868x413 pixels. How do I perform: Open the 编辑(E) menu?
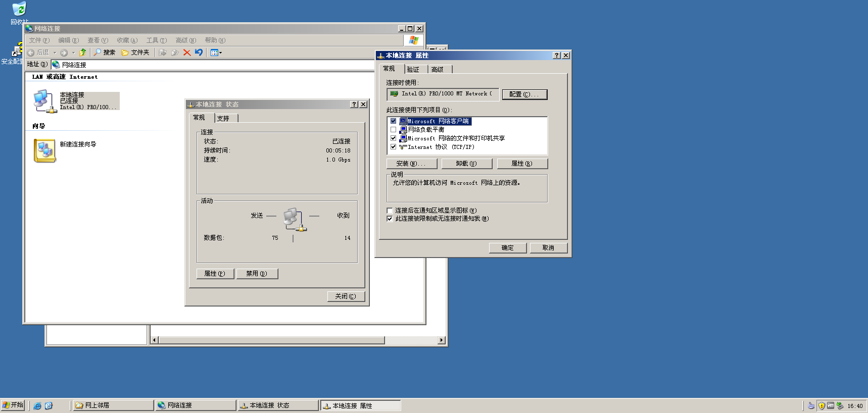(68, 40)
